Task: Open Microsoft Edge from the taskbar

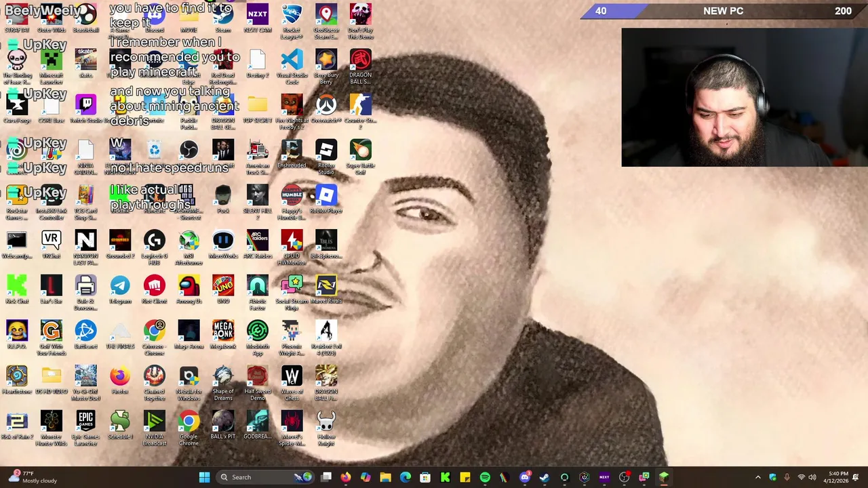Action: [406, 477]
